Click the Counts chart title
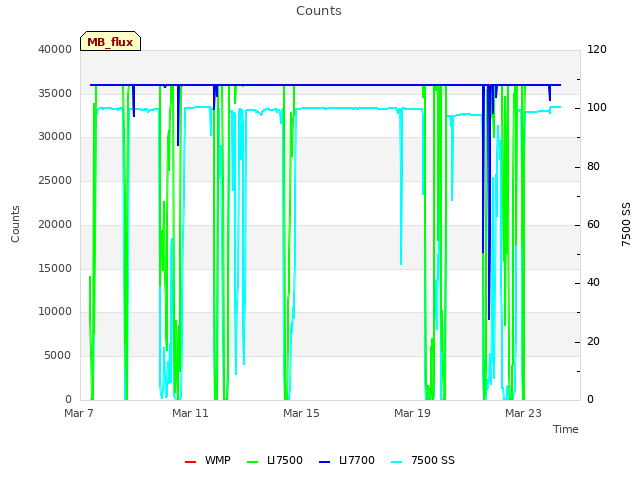Image resolution: width=640 pixels, height=480 pixels. [x=319, y=11]
